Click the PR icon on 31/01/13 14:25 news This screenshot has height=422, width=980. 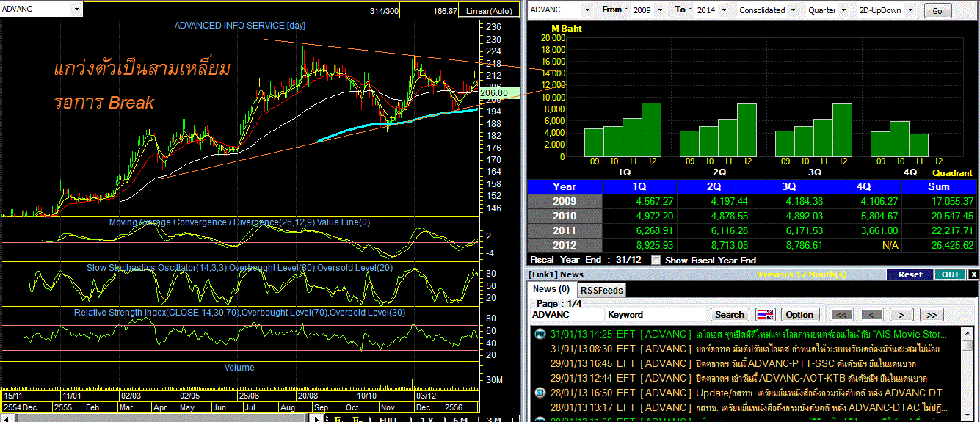click(x=540, y=334)
